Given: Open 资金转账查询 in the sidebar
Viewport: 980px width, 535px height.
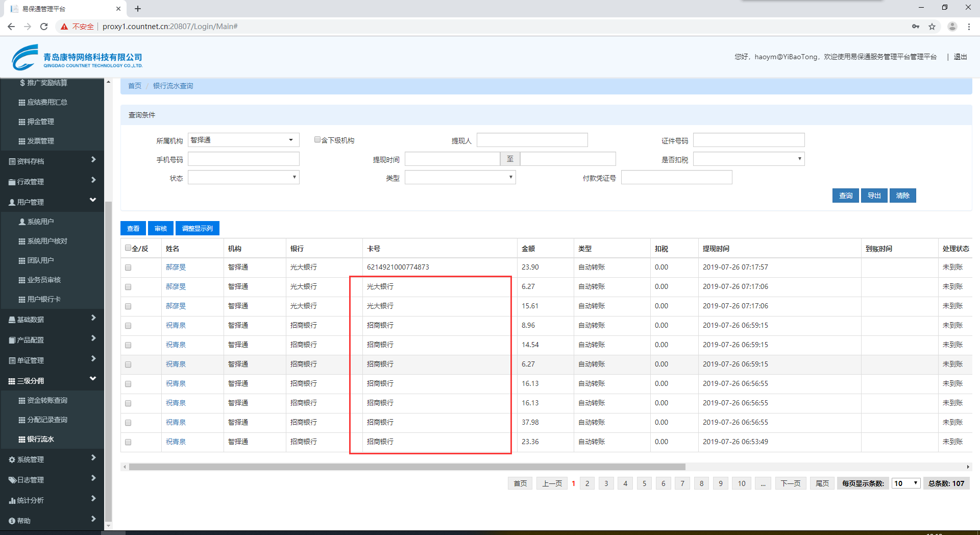Looking at the screenshot, I should 47,400.
